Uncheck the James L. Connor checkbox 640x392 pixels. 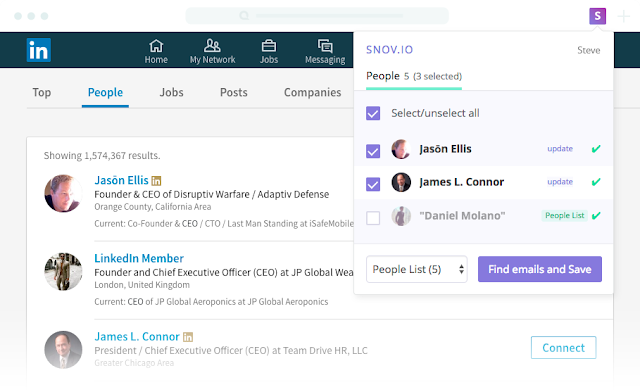pyautogui.click(x=373, y=184)
